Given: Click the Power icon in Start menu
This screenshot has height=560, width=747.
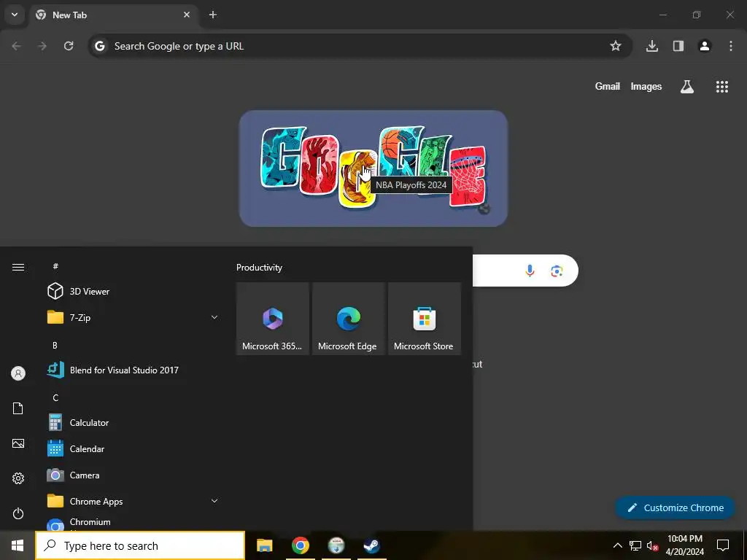Looking at the screenshot, I should 18,513.
